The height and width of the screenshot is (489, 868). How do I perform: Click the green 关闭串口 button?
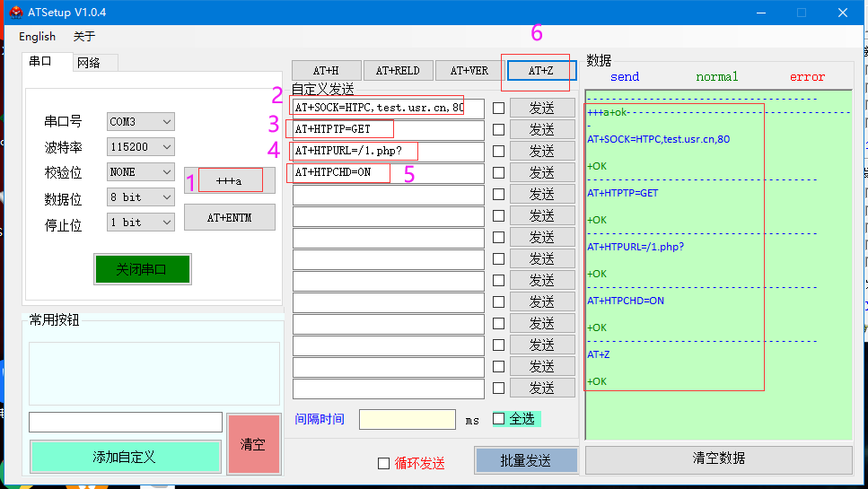tap(142, 269)
